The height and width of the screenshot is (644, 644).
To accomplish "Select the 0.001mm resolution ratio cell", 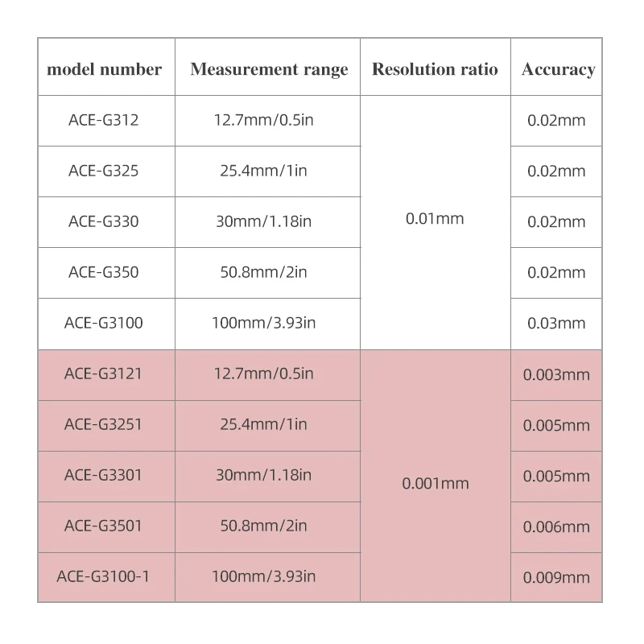I will (x=435, y=484).
